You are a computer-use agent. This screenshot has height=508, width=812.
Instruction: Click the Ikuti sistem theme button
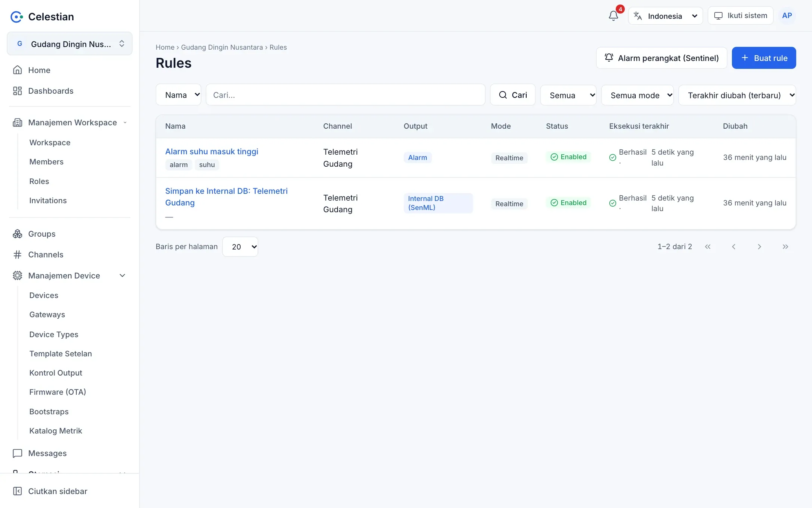740,15
